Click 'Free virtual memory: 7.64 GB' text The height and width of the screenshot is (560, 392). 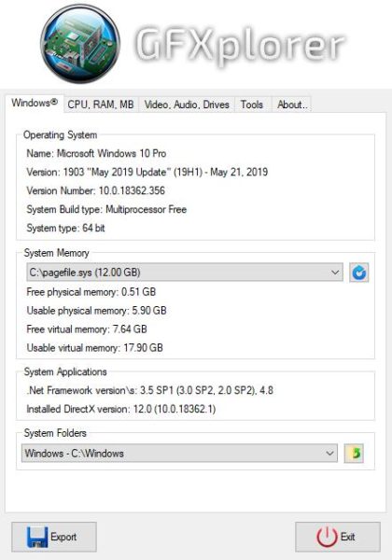tap(87, 329)
